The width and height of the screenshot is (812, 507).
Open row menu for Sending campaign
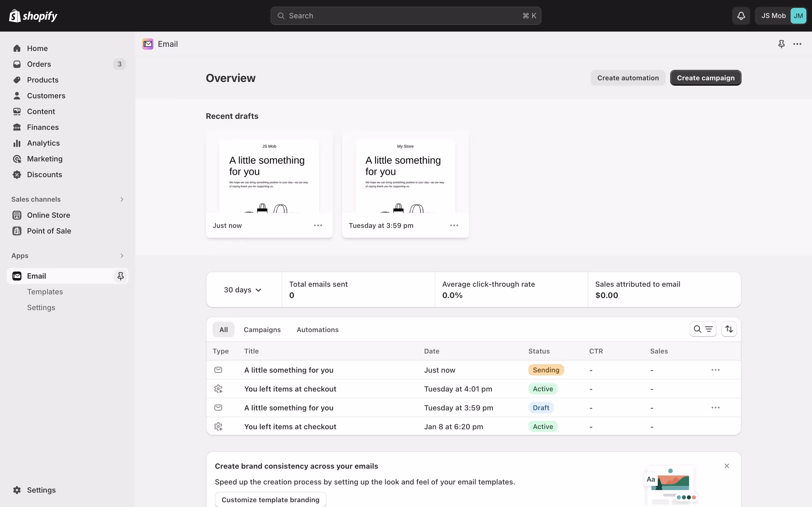[715, 370]
